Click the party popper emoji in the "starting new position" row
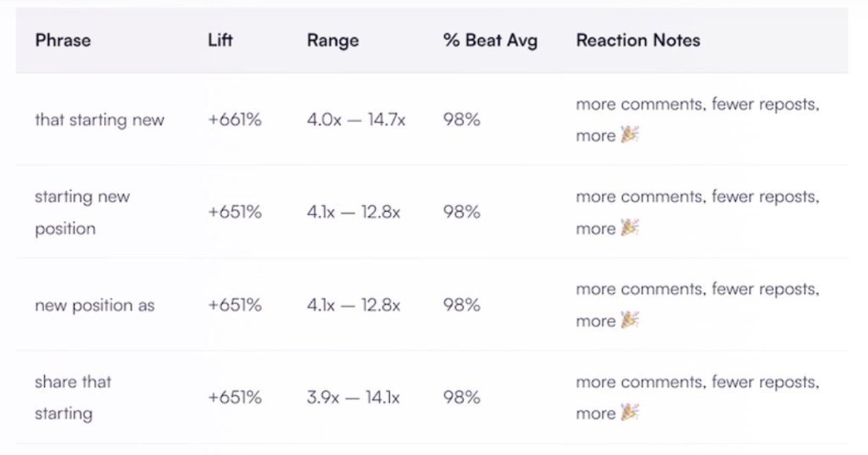The width and height of the screenshot is (868, 455). point(629,228)
